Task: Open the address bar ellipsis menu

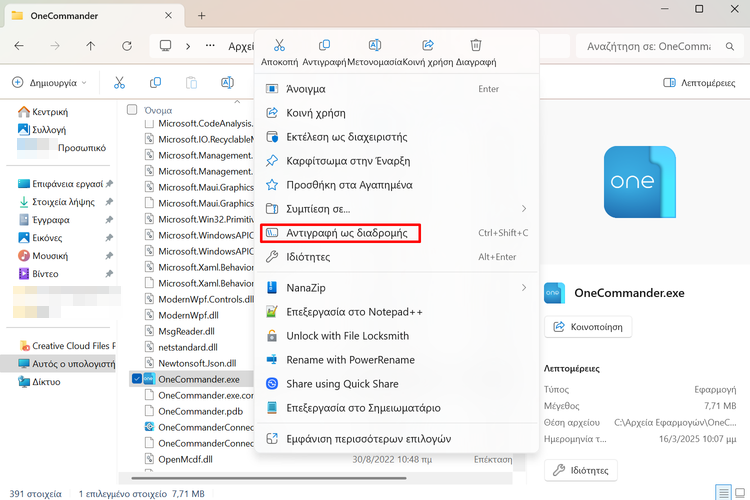Action: (210, 46)
